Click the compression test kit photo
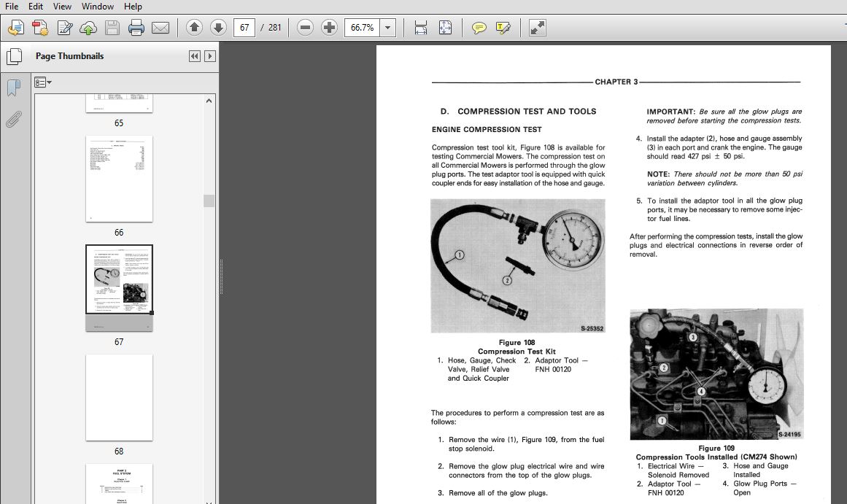 click(x=517, y=265)
